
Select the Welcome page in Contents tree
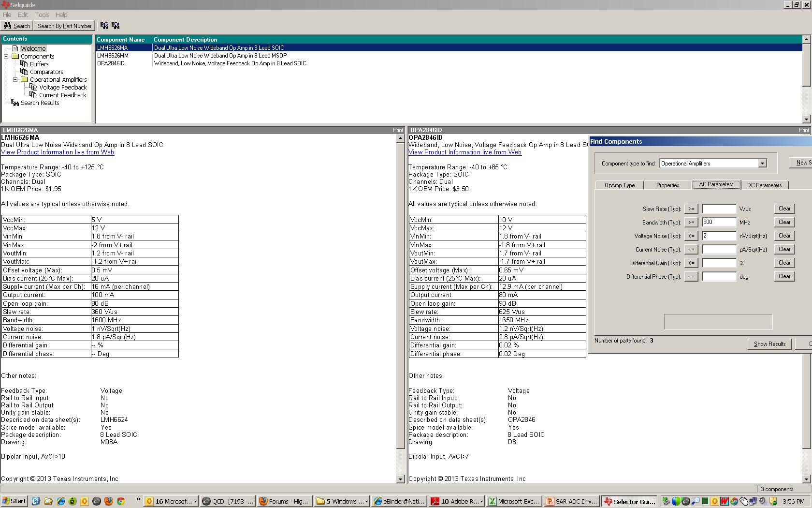tap(33, 48)
